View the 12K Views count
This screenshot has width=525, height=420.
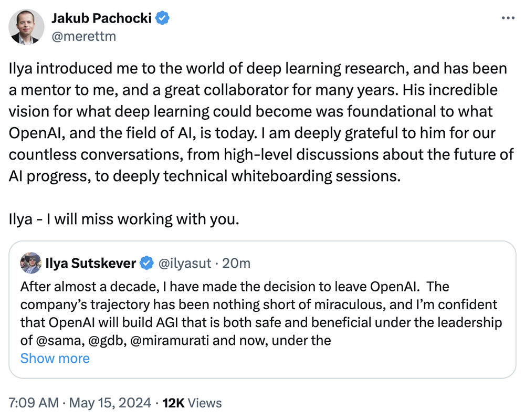pos(192,403)
